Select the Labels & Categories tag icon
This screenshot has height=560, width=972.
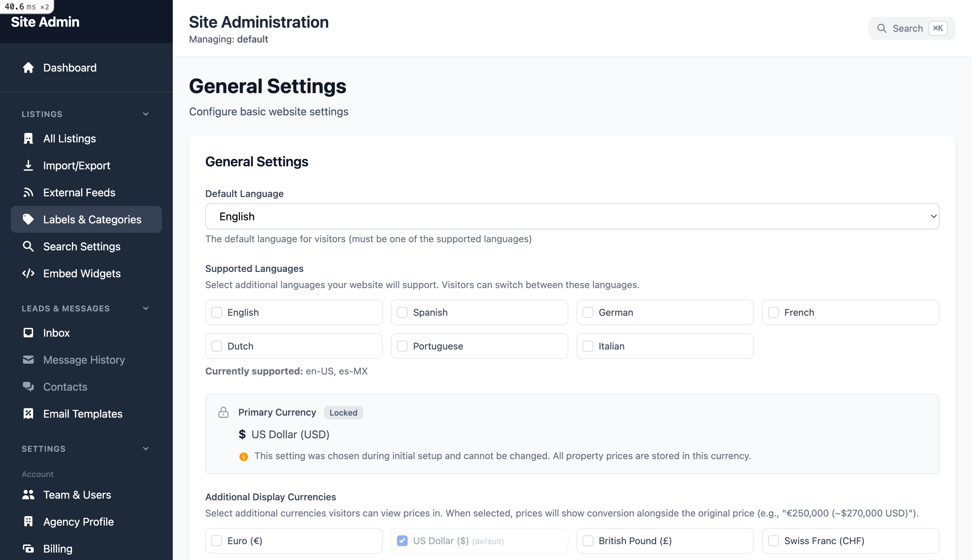point(28,219)
